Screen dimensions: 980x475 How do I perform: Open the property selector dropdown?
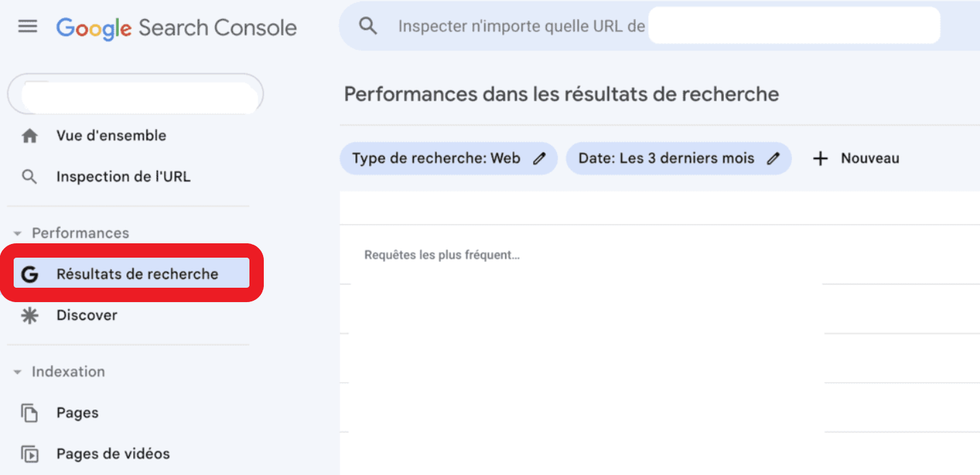tap(135, 94)
